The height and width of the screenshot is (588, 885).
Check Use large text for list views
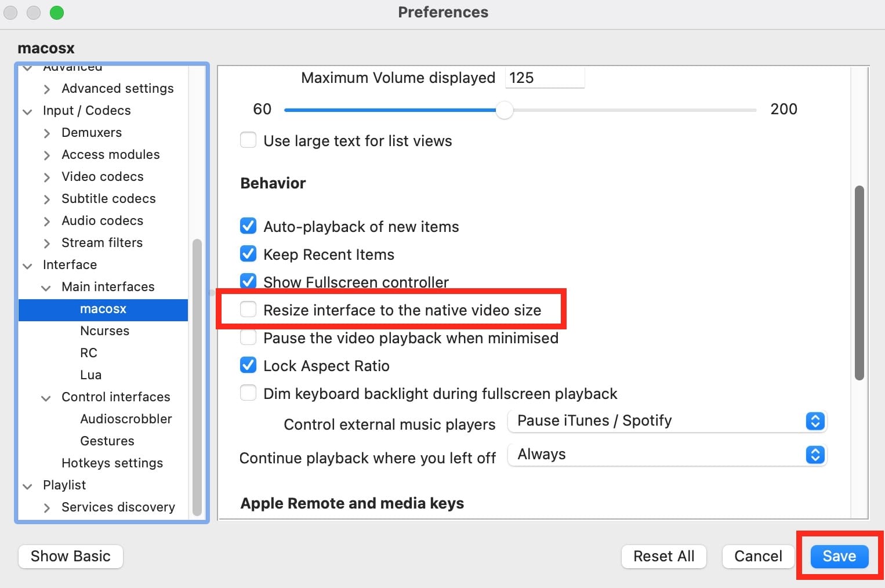coord(248,140)
